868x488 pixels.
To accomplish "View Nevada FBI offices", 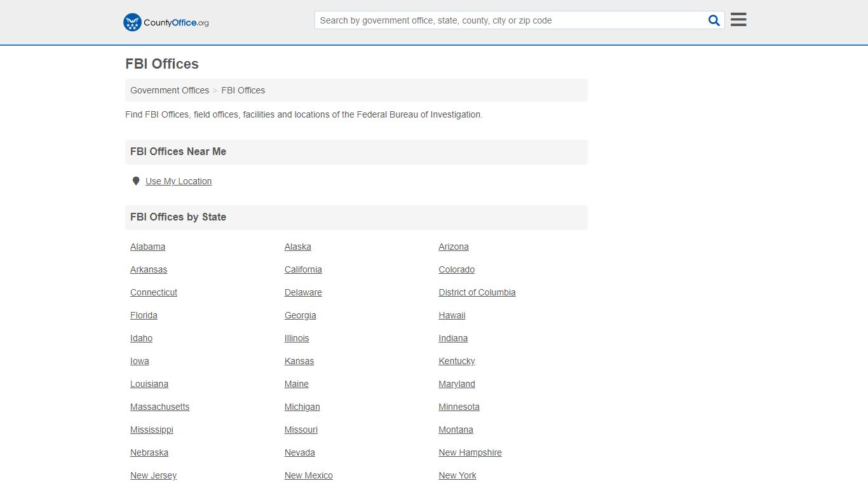I will pos(300,452).
